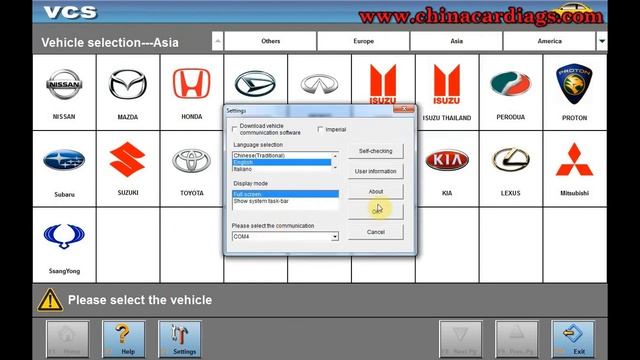Select the Suzuki brand logo
640x360 pixels.
128,159
